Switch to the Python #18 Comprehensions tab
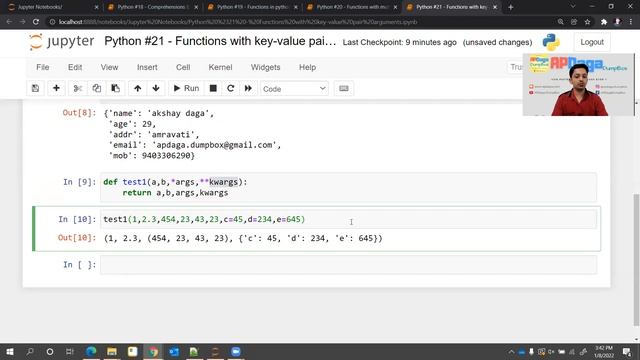640x360 pixels. [152, 7]
